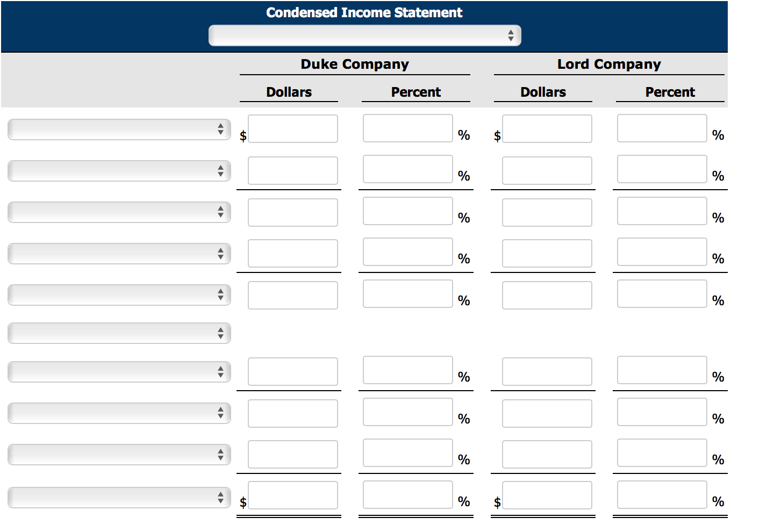Click Duke Company's first Dollars input field
774x532 pixels.
pyautogui.click(x=292, y=128)
